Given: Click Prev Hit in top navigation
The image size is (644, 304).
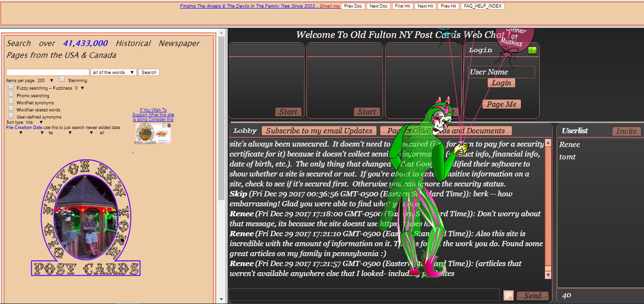Looking at the screenshot, I should tap(448, 6).
